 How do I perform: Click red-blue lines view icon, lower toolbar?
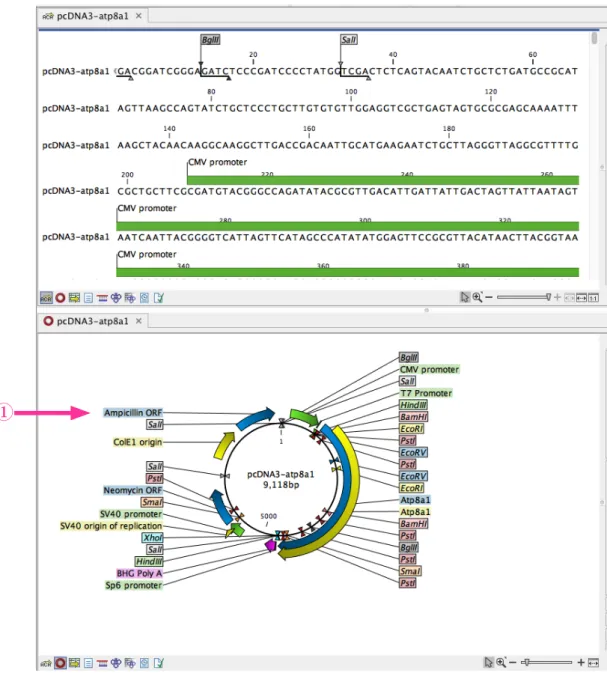[x=102, y=663]
